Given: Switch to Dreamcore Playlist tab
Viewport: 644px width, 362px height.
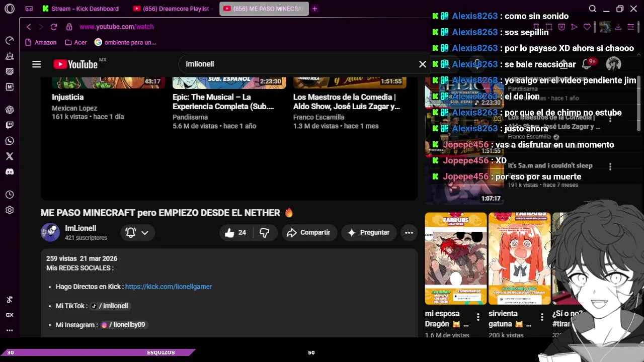Looking at the screenshot, I should coord(173,9).
